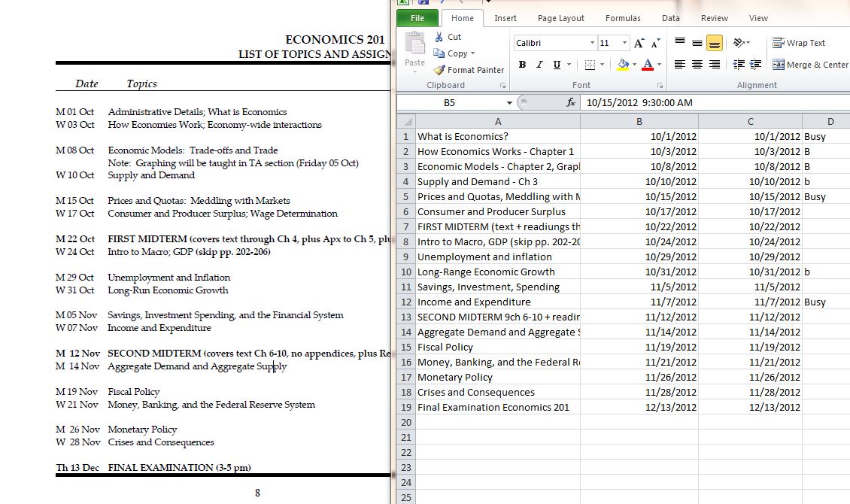Increase cell indent
This screenshot has width=850, height=504.
(756, 65)
